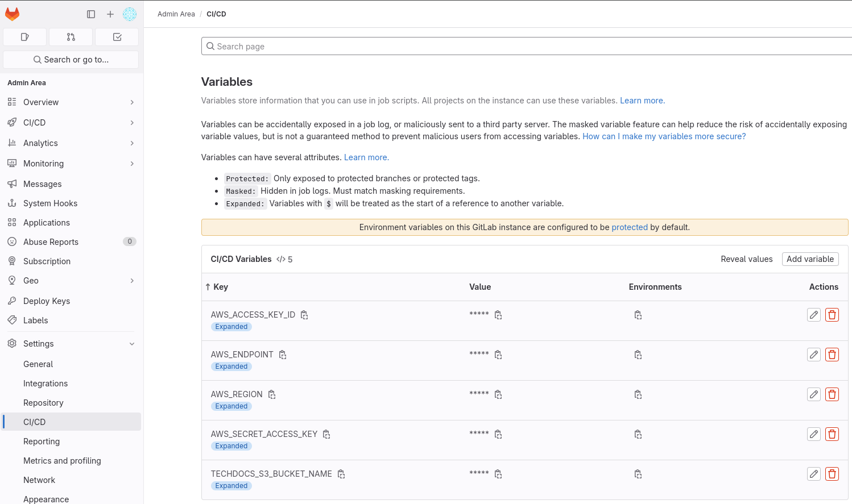Open assigned issues shortcut icon
852x504 pixels.
pyautogui.click(x=25, y=37)
